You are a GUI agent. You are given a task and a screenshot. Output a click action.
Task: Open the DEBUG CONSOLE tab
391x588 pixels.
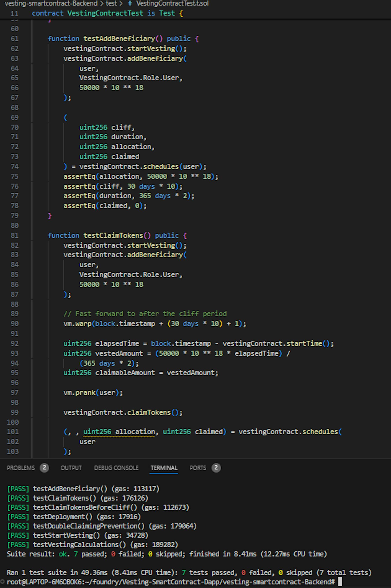click(116, 468)
